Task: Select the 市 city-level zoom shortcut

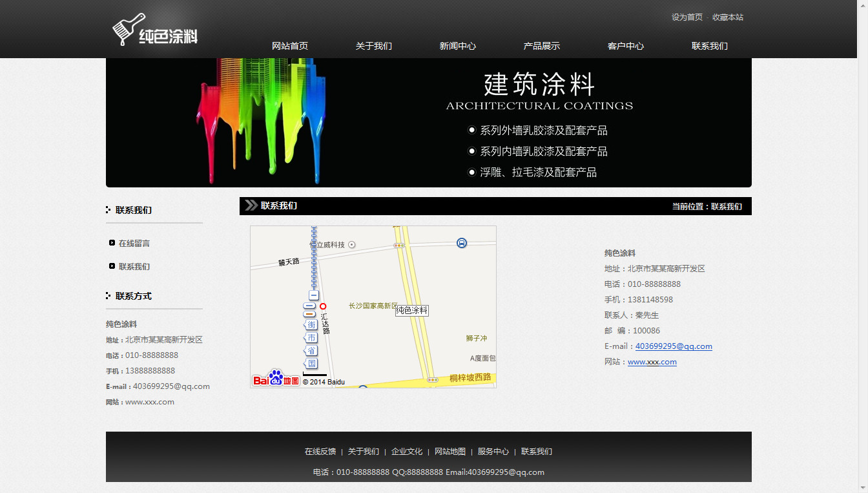Action: pos(311,337)
